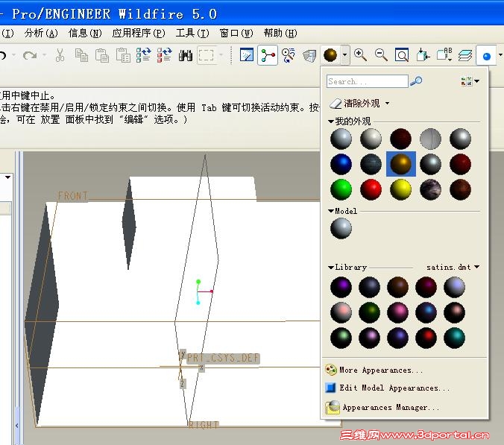
Task: Click the RIGHT datum plane label
Action: 203,425
